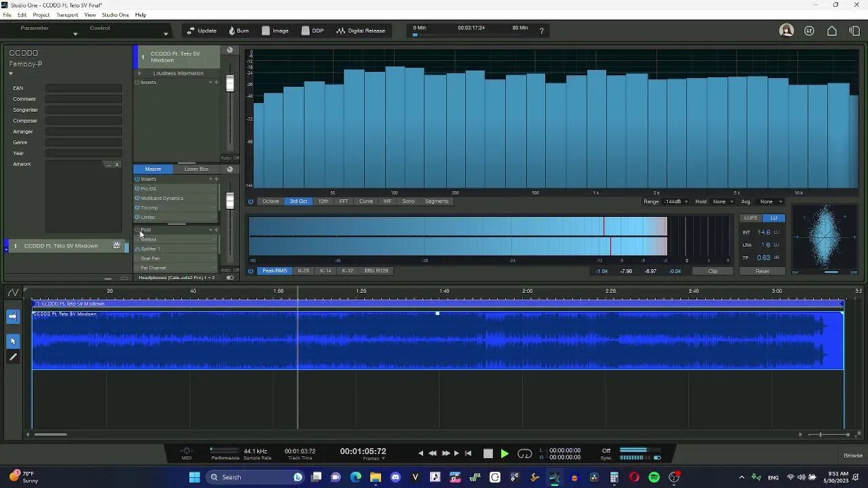
Task: Click the Burn disc icon
Action: (x=232, y=30)
